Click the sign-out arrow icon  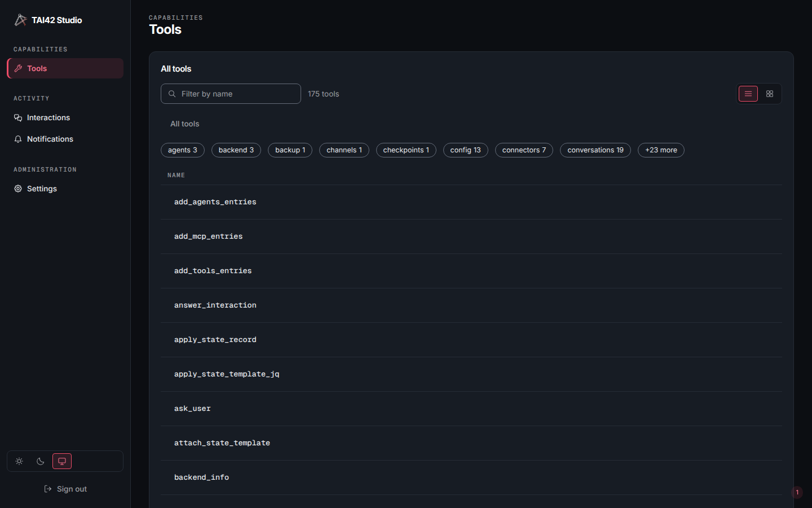click(48, 489)
